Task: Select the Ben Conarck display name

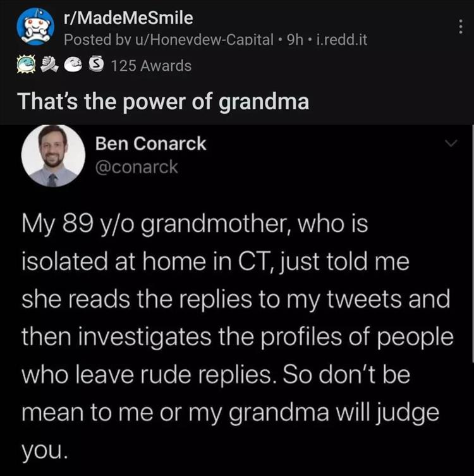Action: tap(151, 143)
